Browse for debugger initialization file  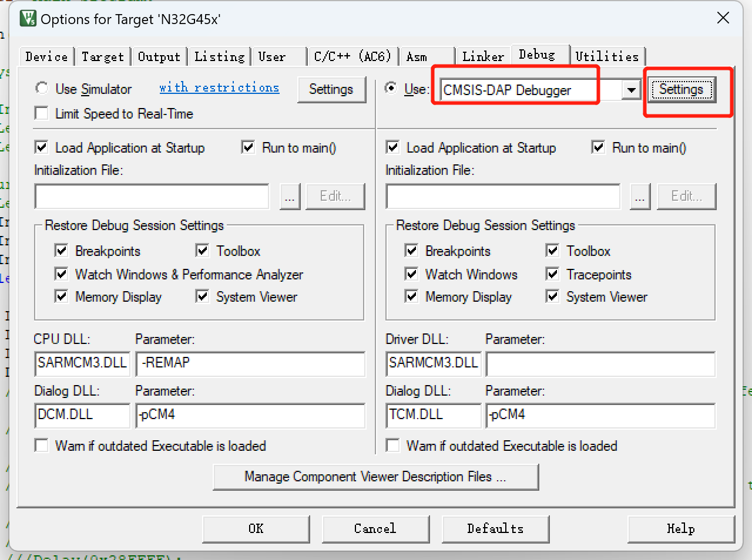pyautogui.click(x=640, y=196)
